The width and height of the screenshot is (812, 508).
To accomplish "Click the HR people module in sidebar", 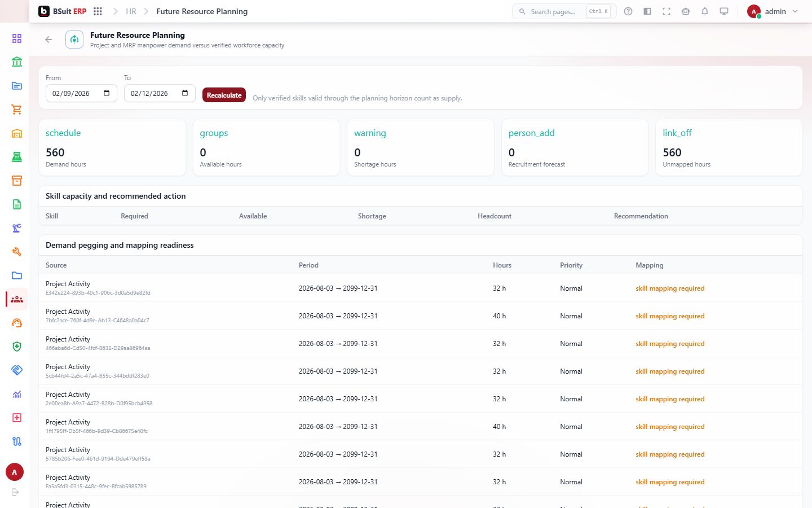I will (17, 299).
